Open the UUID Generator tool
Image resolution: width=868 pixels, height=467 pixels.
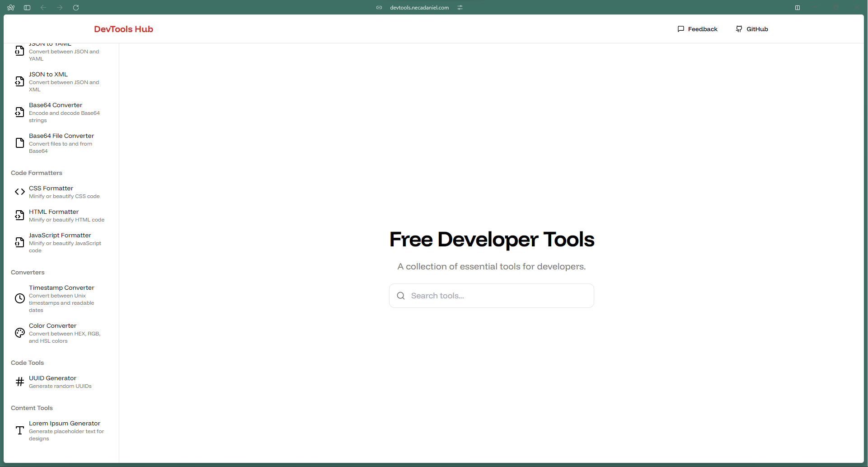[61, 382]
